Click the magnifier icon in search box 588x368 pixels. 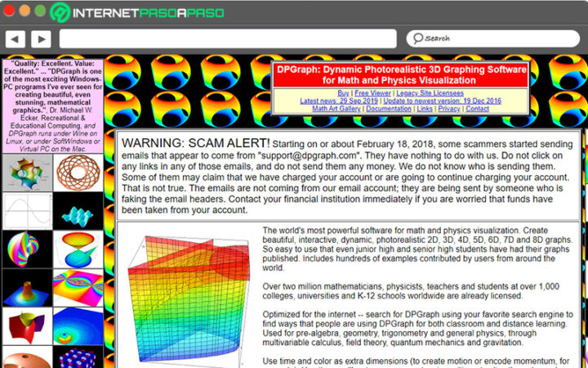(x=417, y=38)
